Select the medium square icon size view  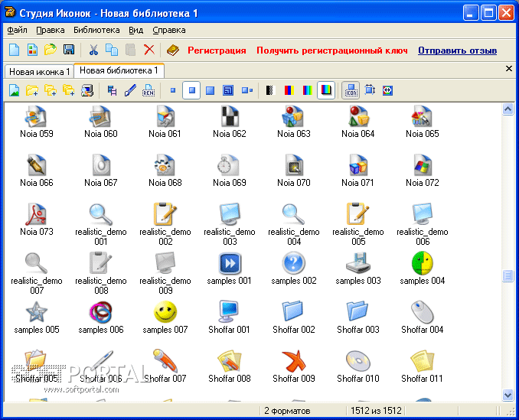coord(210,90)
